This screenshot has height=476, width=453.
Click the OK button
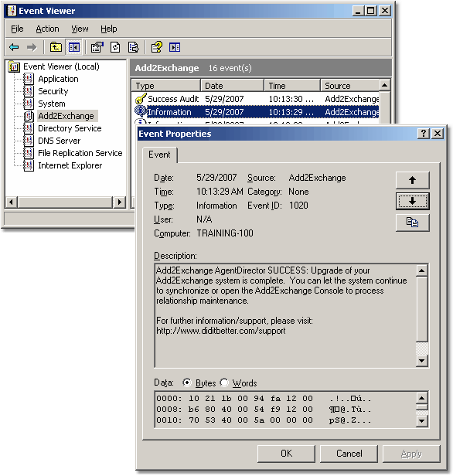pos(286,454)
